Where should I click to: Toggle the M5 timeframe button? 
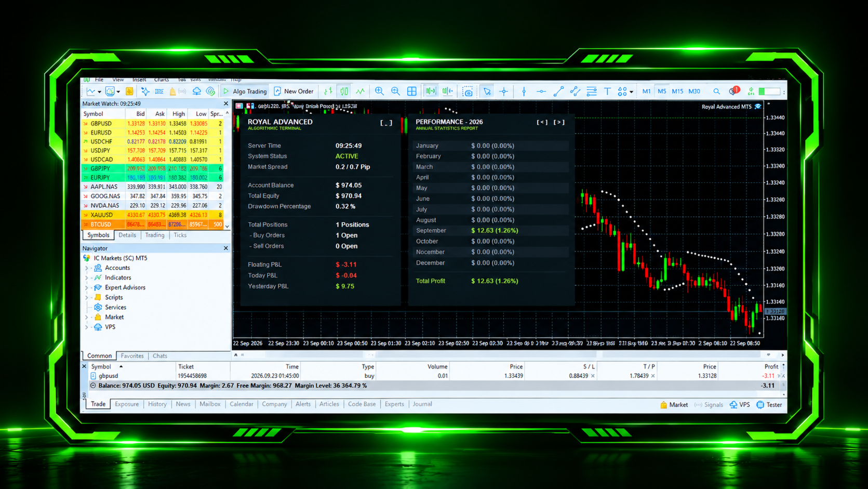tap(662, 91)
